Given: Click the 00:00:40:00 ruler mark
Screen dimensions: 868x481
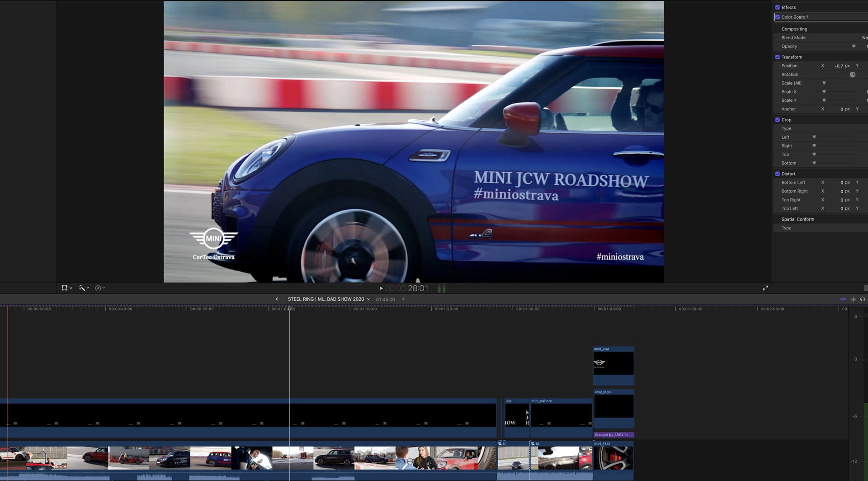Looking at the screenshot, I should tap(120, 309).
